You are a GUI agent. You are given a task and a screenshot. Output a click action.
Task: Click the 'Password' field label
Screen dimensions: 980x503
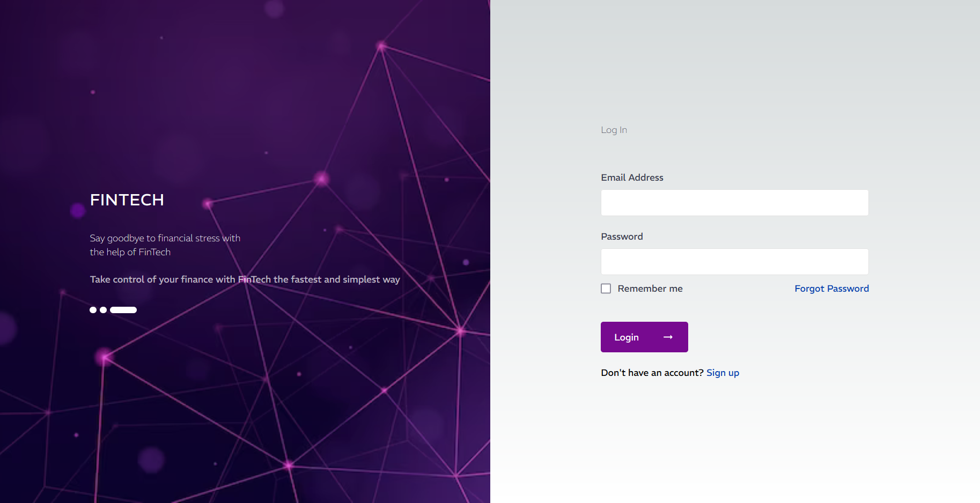(622, 236)
